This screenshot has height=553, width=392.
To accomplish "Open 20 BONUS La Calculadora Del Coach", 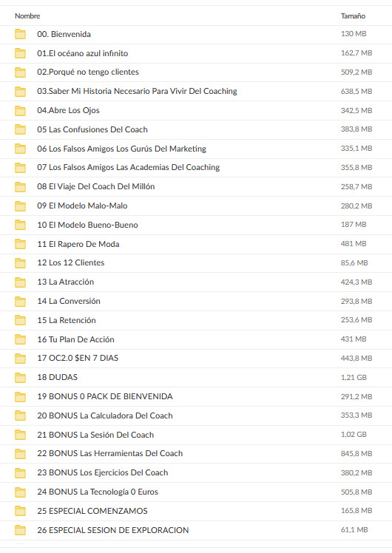I will click(105, 415).
